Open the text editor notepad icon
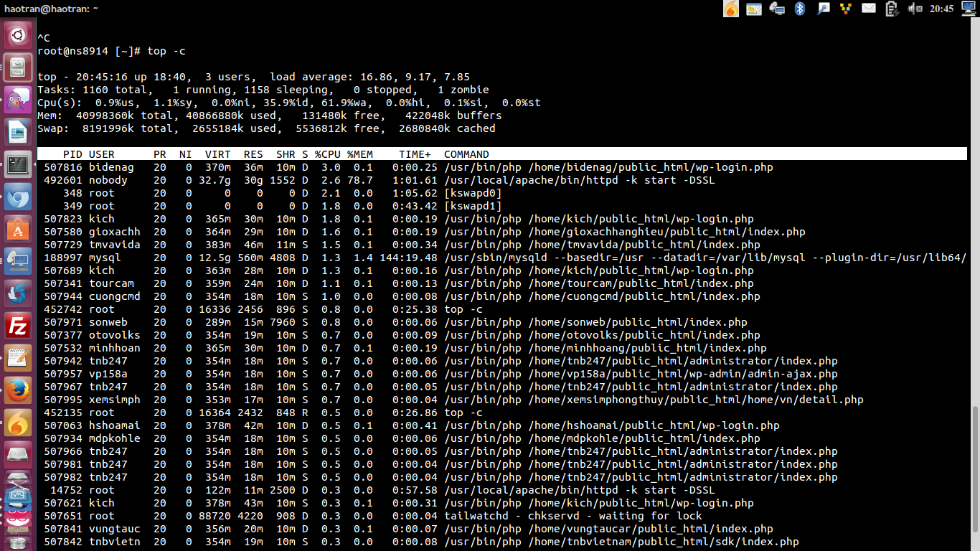 pyautogui.click(x=18, y=358)
